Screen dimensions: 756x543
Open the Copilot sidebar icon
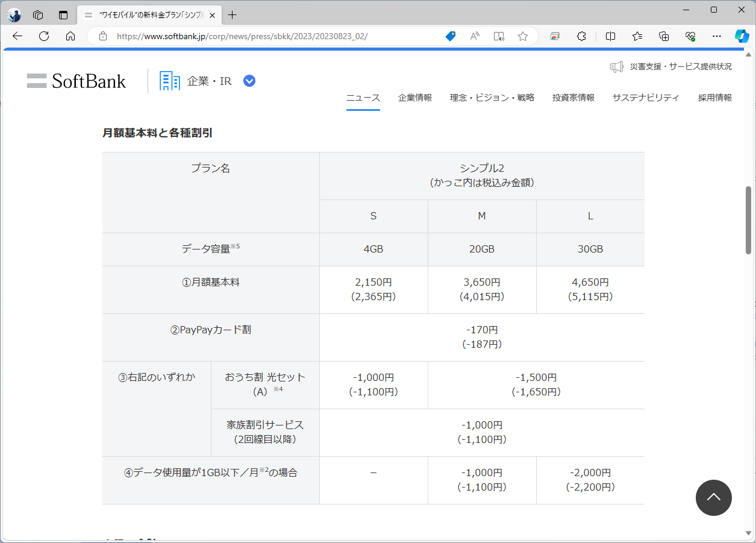(x=741, y=36)
